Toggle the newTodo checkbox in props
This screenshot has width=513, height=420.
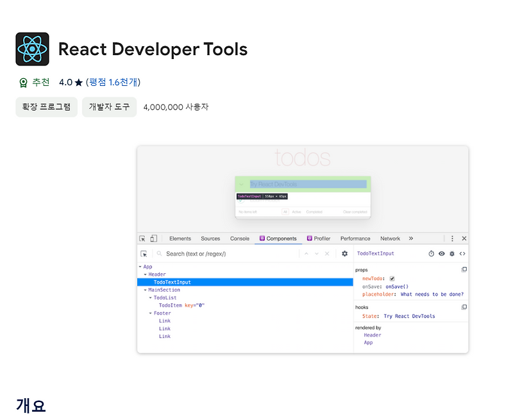(x=392, y=278)
